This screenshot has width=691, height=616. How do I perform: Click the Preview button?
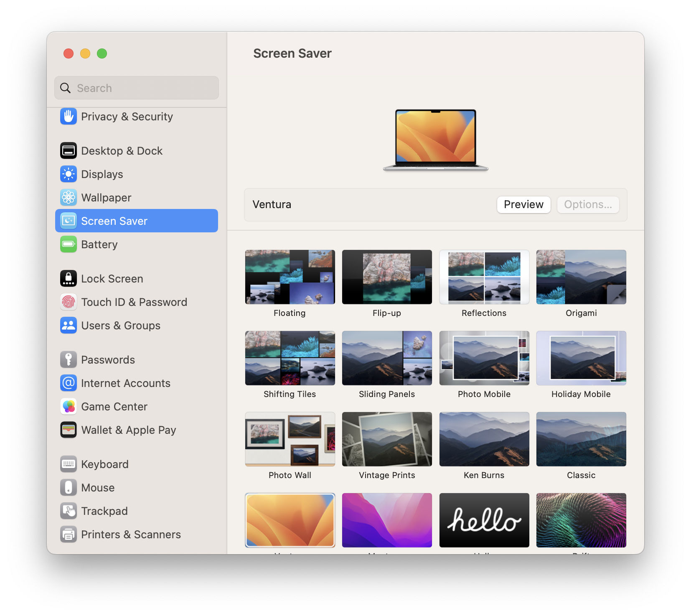(x=523, y=205)
